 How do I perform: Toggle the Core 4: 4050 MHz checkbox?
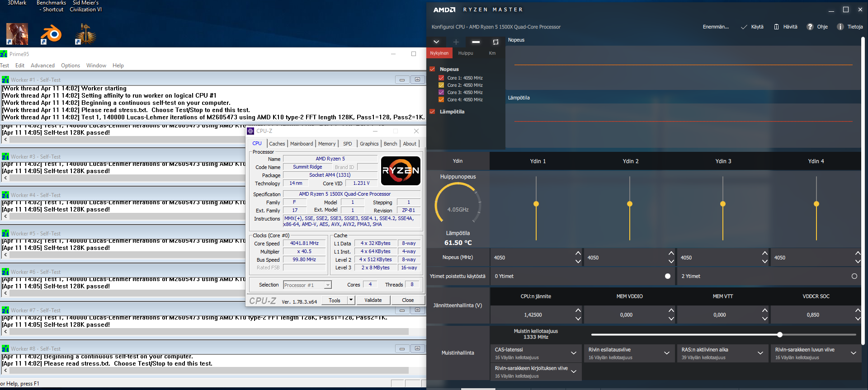pyautogui.click(x=441, y=99)
